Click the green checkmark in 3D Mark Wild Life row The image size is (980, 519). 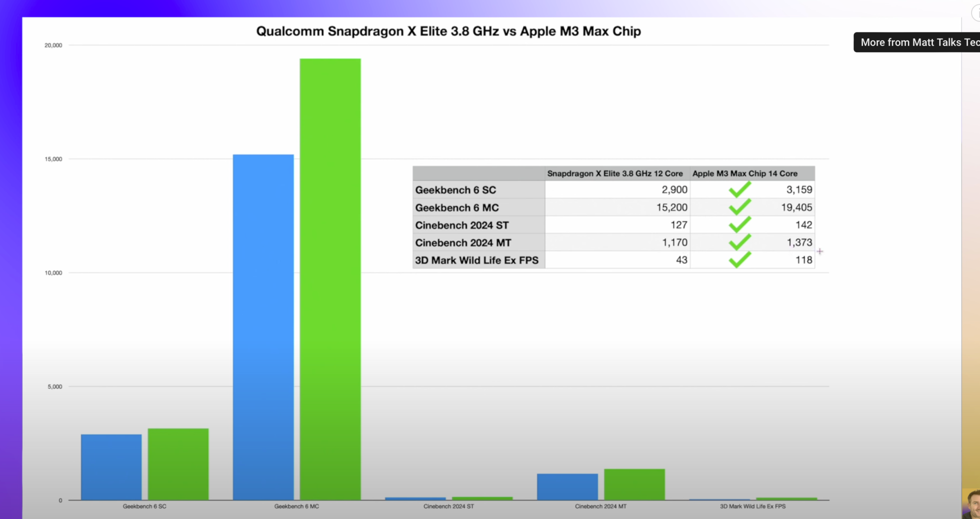740,259
